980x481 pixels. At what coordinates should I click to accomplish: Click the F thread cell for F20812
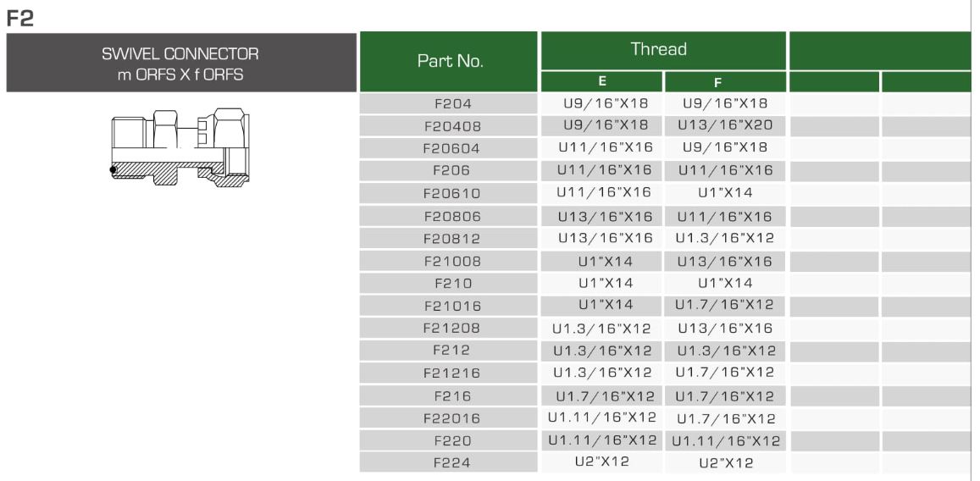tap(725, 238)
